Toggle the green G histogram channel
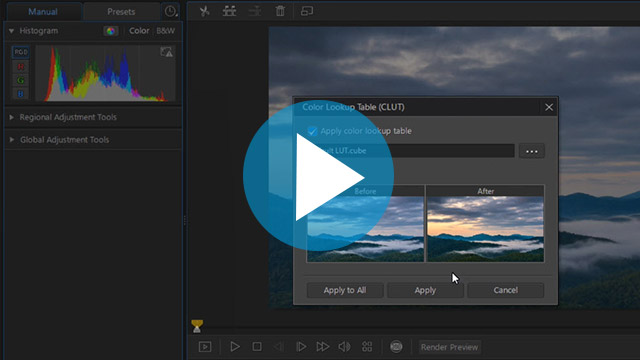The height and width of the screenshot is (360, 640). [x=21, y=80]
